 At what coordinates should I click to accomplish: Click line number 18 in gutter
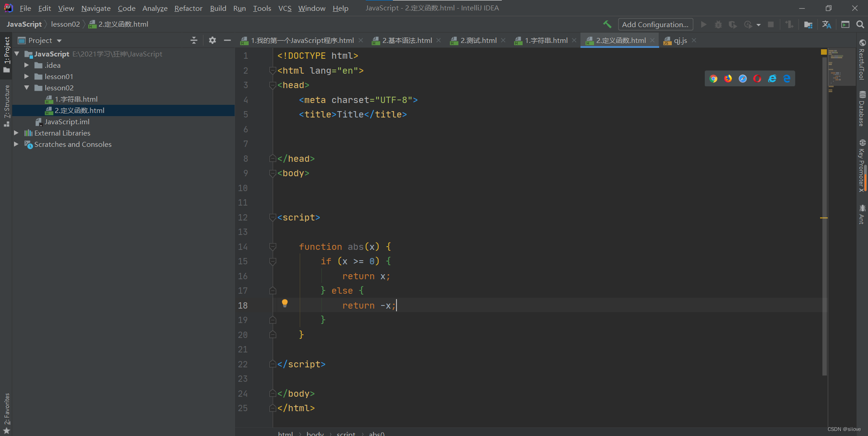pos(243,305)
